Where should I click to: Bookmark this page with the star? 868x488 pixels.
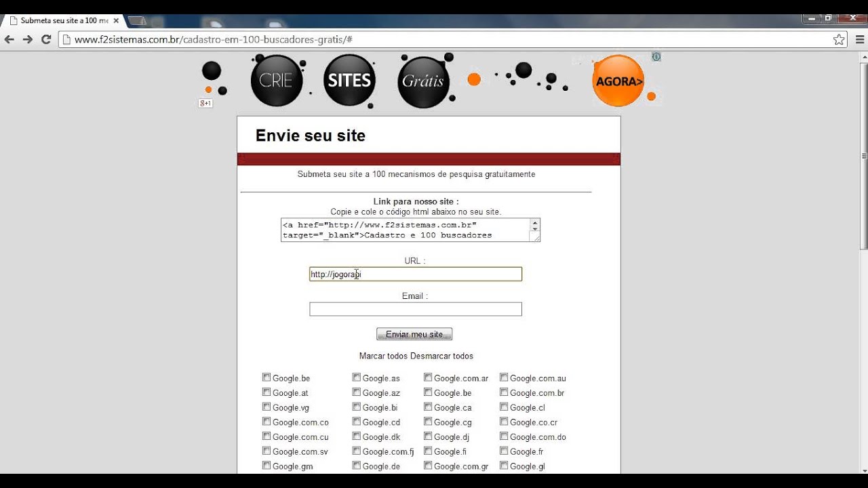pos(839,39)
